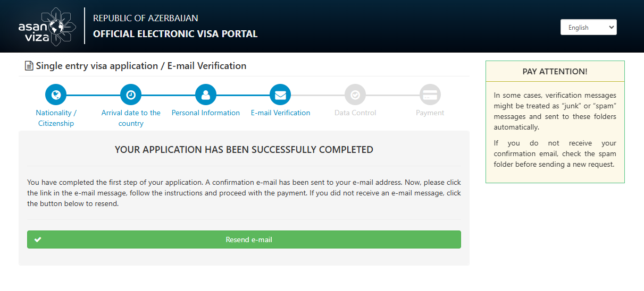Open the English language dropdown
The image size is (644, 291).
[588, 27]
